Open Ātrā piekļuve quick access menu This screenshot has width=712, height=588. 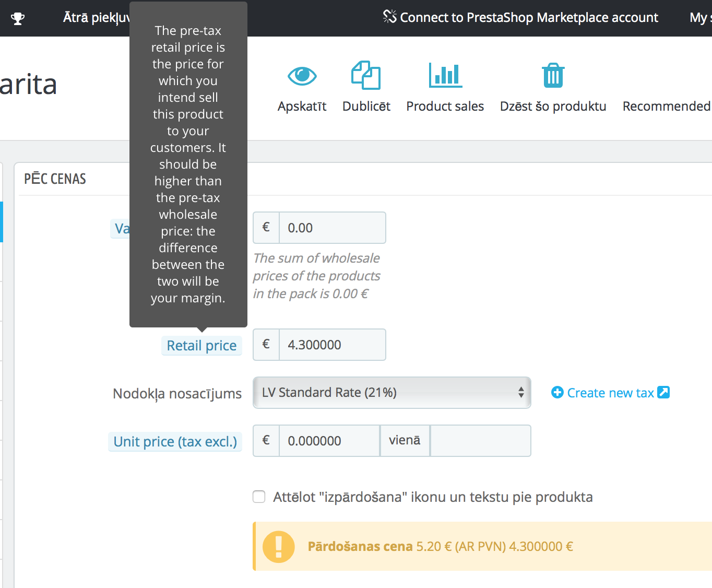pos(96,18)
